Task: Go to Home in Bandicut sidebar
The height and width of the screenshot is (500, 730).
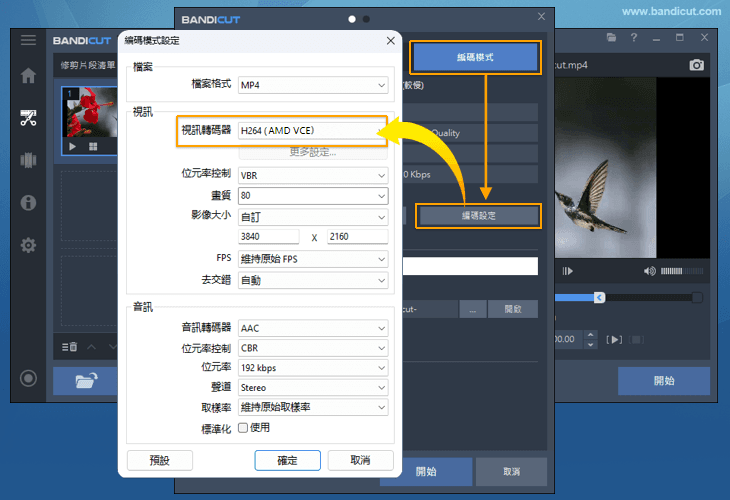Action: coord(28,75)
